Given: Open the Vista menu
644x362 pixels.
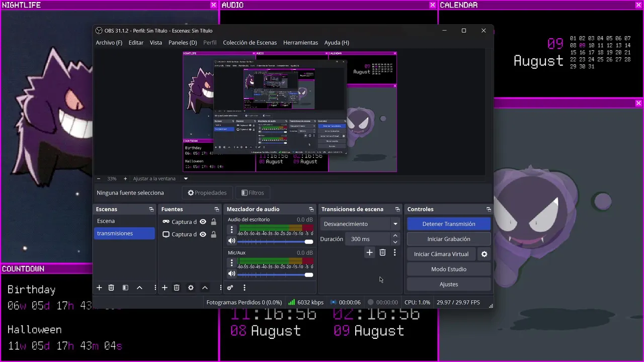Looking at the screenshot, I should pos(156,43).
